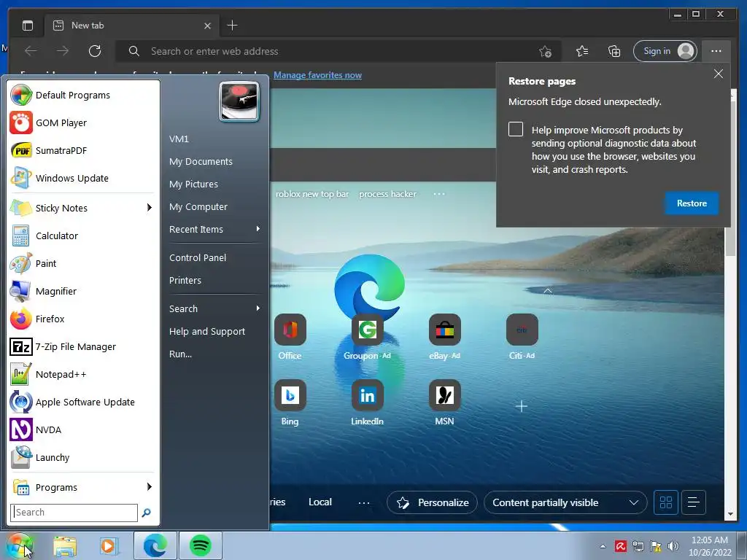The image size is (747, 560).
Task: Open Printers from Start menu
Action: (185, 281)
